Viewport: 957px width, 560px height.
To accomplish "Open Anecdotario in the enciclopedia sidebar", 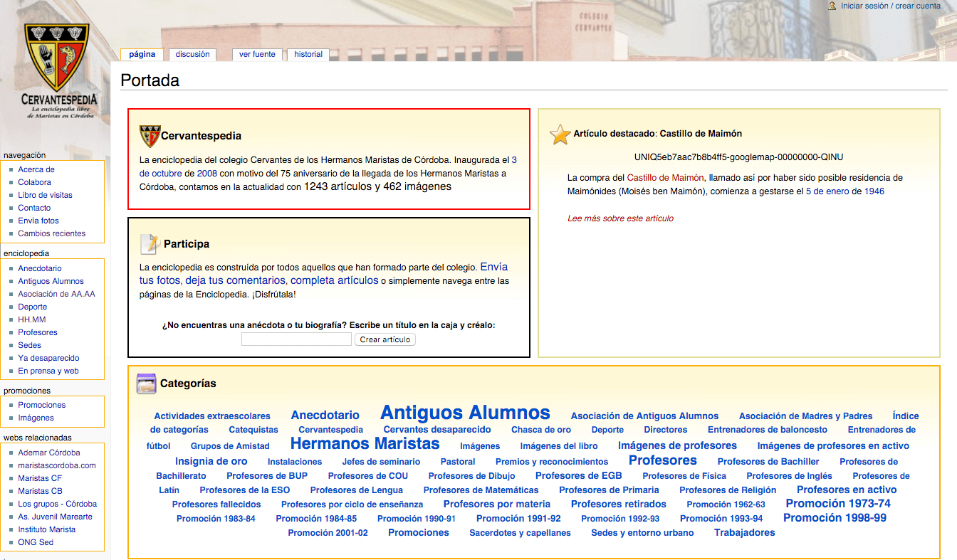I will coord(40,268).
